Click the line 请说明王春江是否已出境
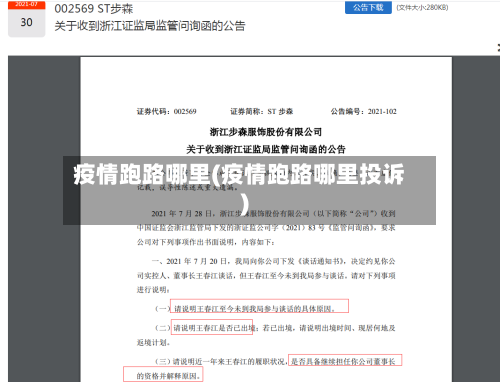 (213, 328)
